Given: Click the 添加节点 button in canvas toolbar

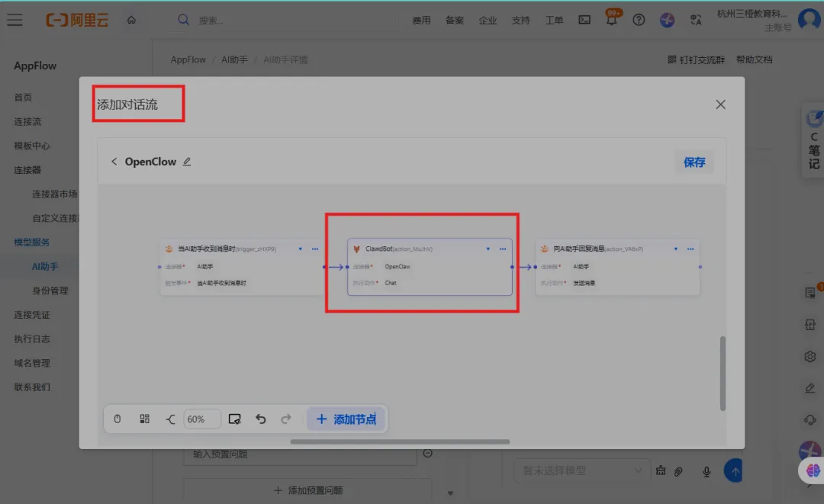Looking at the screenshot, I should click(x=346, y=419).
